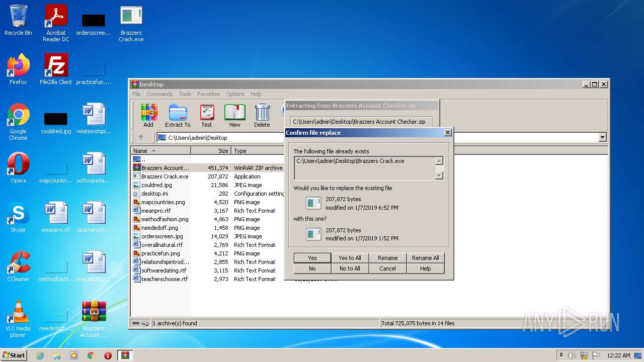
Task: Select the meanpro.rtf list row
Action: pos(208,211)
